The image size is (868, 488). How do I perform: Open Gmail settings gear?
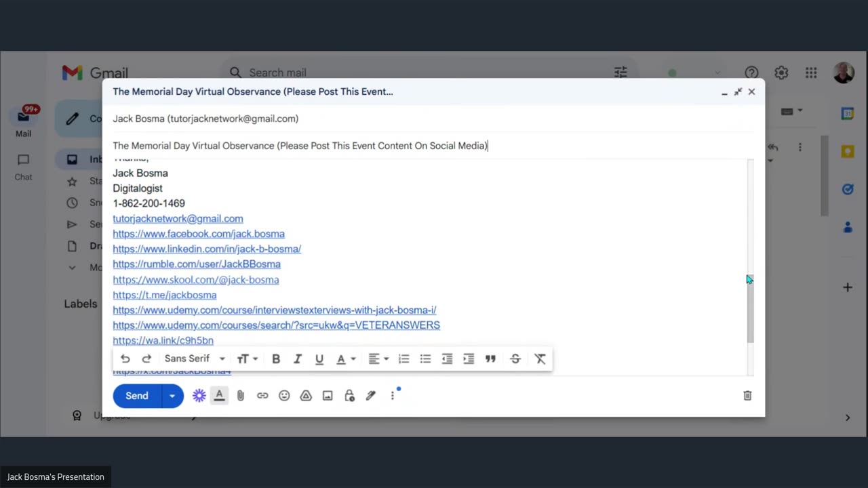coord(781,73)
